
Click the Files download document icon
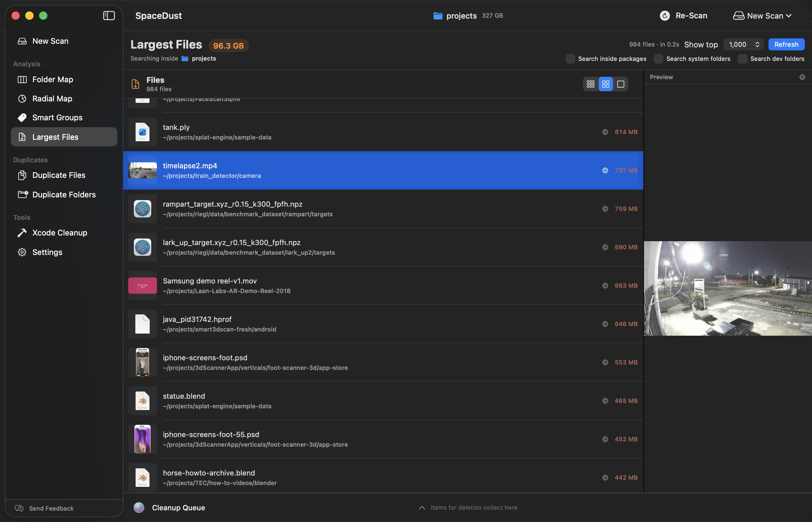coord(135,84)
